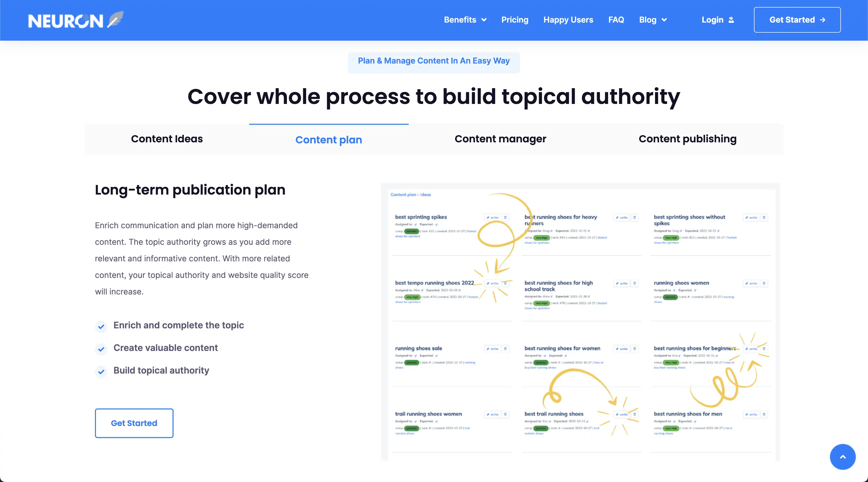This screenshot has height=482, width=868.
Task: Expand the Blog dropdown chevron
Action: [664, 20]
